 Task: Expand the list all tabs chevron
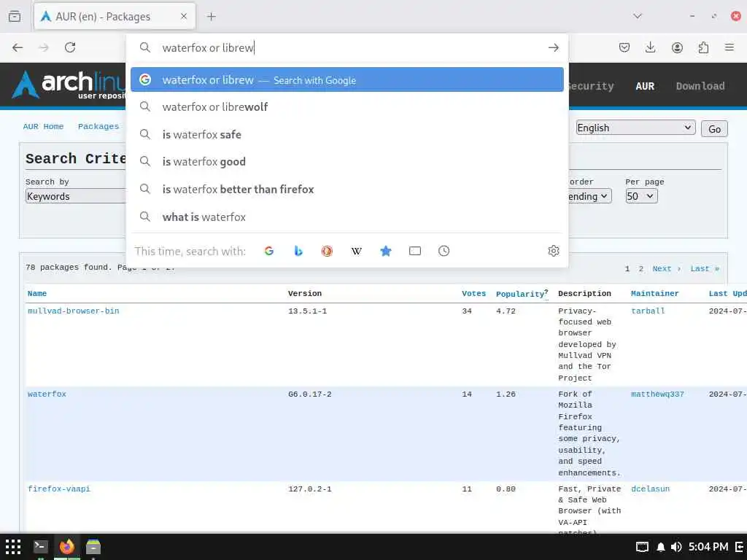[x=638, y=16]
